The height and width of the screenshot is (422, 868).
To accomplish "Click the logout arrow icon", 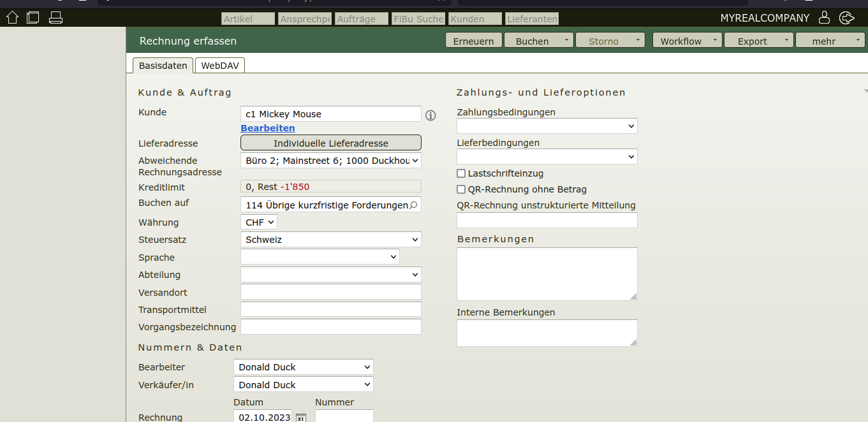I will 846,18.
